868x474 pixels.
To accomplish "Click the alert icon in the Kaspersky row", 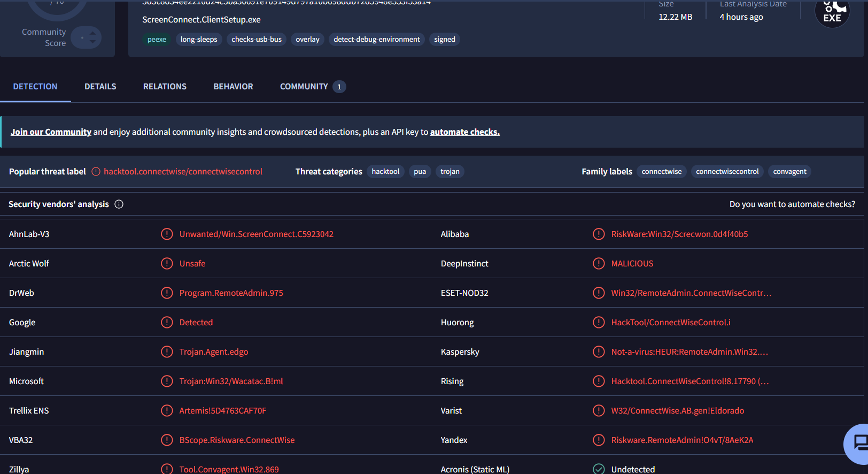I will point(599,352).
